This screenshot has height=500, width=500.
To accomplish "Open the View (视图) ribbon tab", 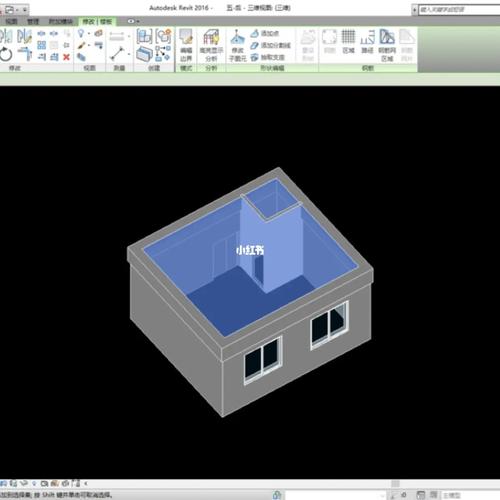I will pyautogui.click(x=11, y=22).
